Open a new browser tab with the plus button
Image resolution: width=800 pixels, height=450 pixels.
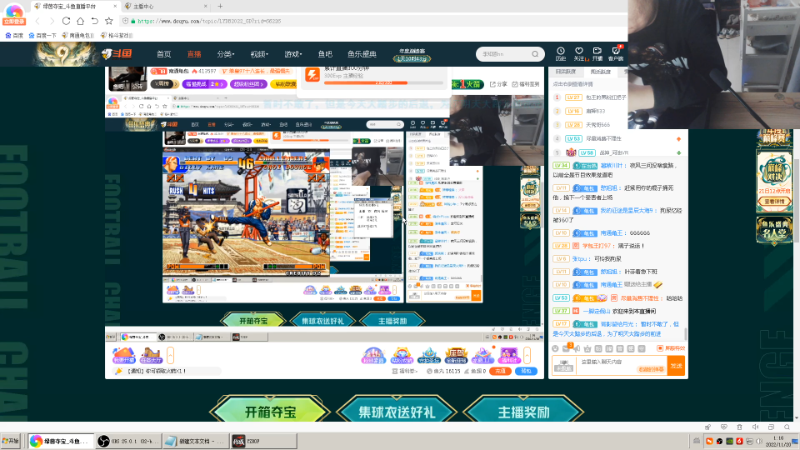point(220,6)
